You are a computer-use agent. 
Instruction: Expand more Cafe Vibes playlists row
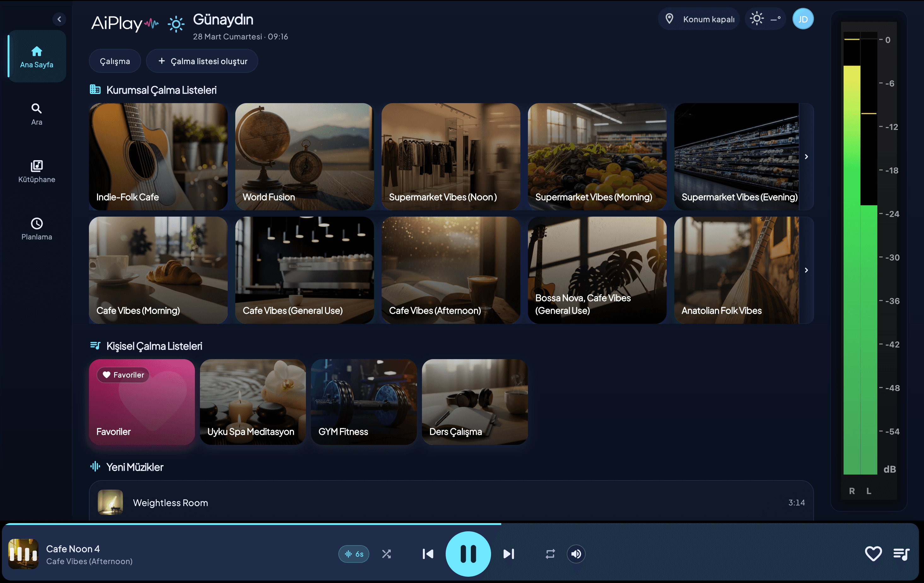click(x=806, y=270)
